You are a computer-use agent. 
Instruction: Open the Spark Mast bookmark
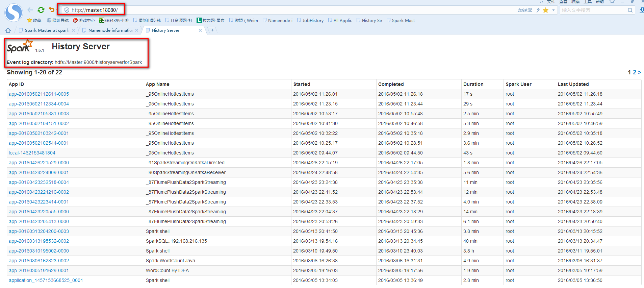[401, 21]
